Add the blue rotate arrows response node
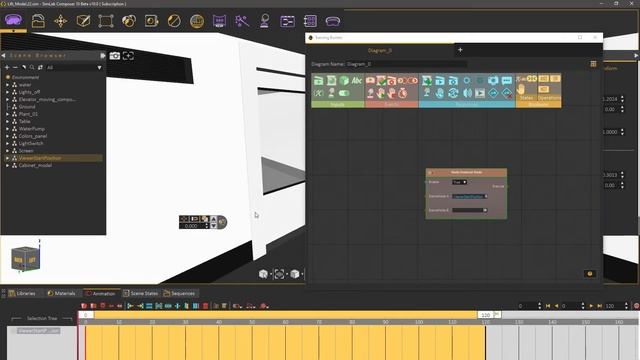 (453, 93)
